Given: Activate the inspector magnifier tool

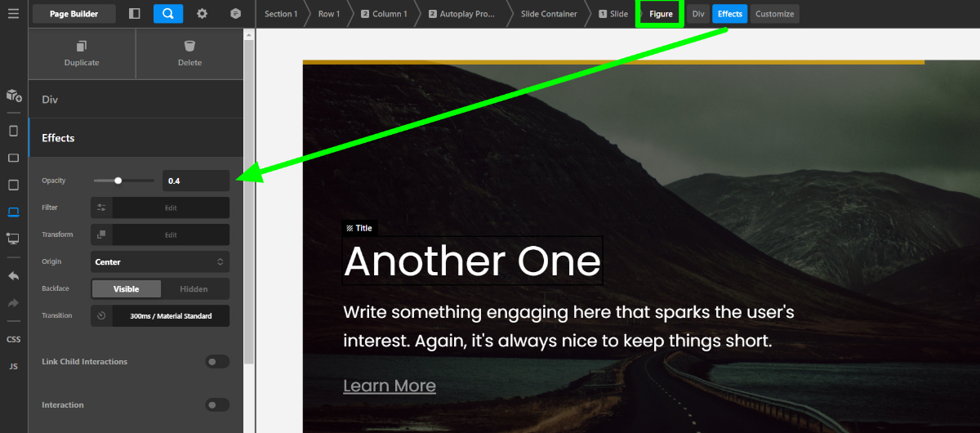Looking at the screenshot, I should tap(168, 13).
